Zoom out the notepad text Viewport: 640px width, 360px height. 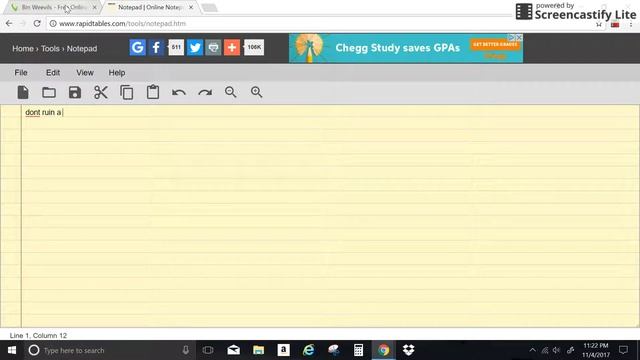(x=231, y=92)
